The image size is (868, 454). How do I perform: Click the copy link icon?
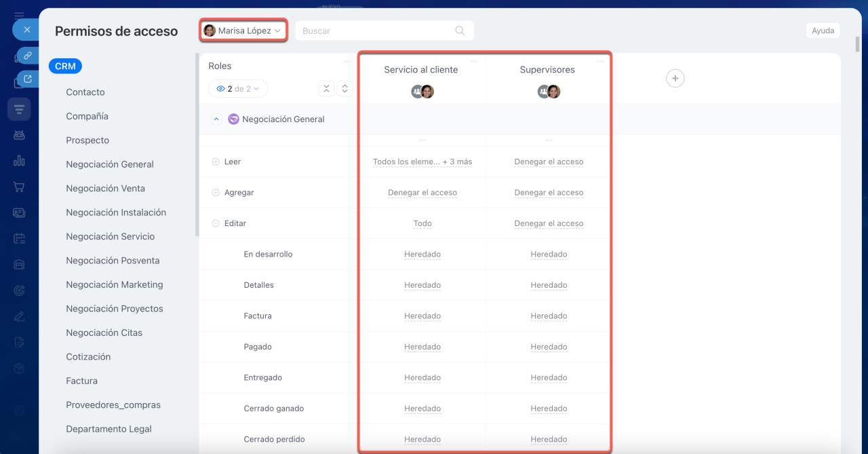point(28,56)
